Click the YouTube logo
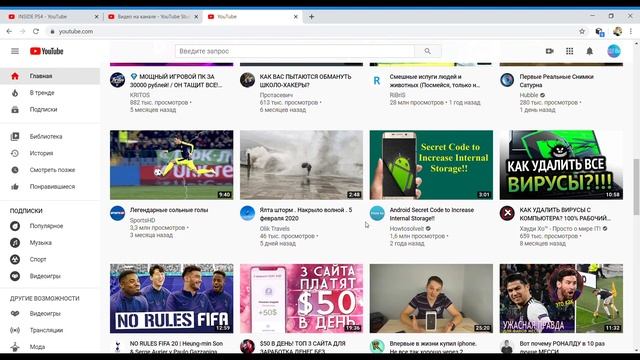640x360 pixels. (x=47, y=51)
